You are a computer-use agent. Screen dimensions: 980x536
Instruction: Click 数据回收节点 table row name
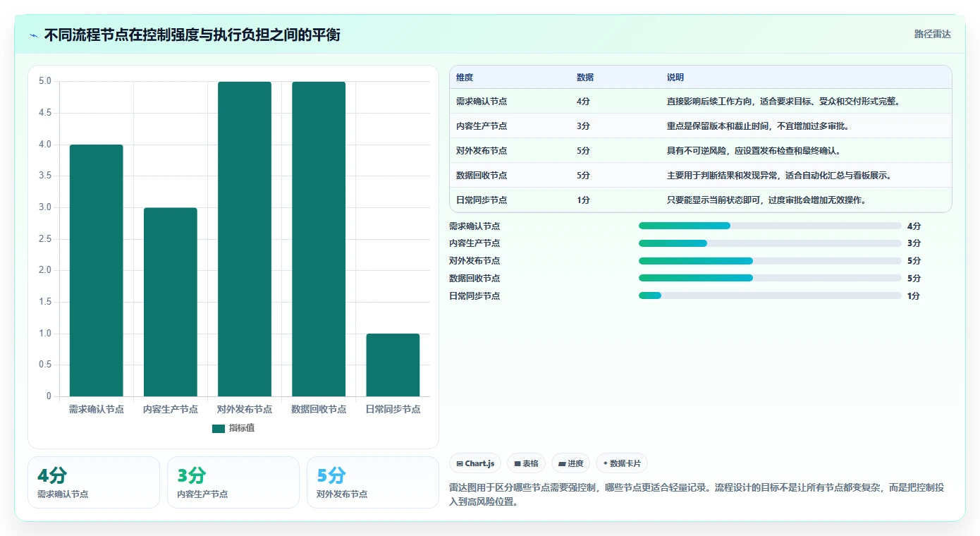(482, 176)
